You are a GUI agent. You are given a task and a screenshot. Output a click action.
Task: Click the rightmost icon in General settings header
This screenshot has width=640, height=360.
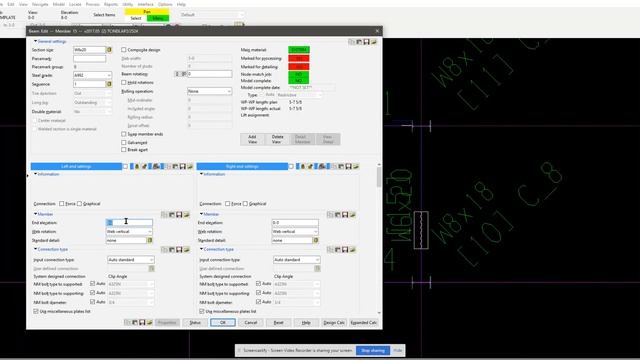coord(374,42)
